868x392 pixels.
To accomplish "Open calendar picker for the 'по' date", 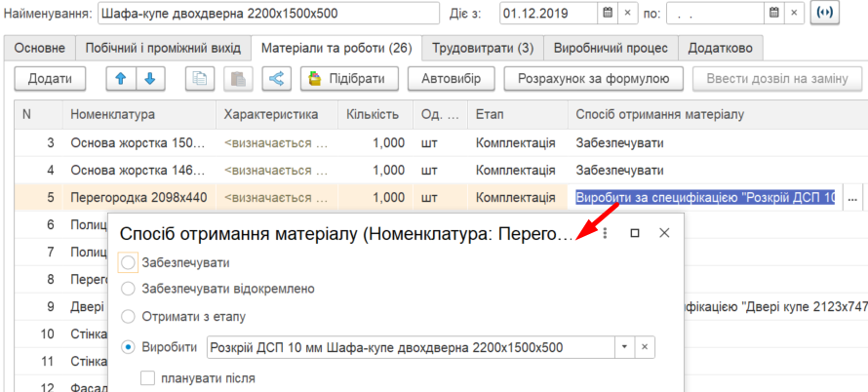I will pyautogui.click(x=773, y=14).
